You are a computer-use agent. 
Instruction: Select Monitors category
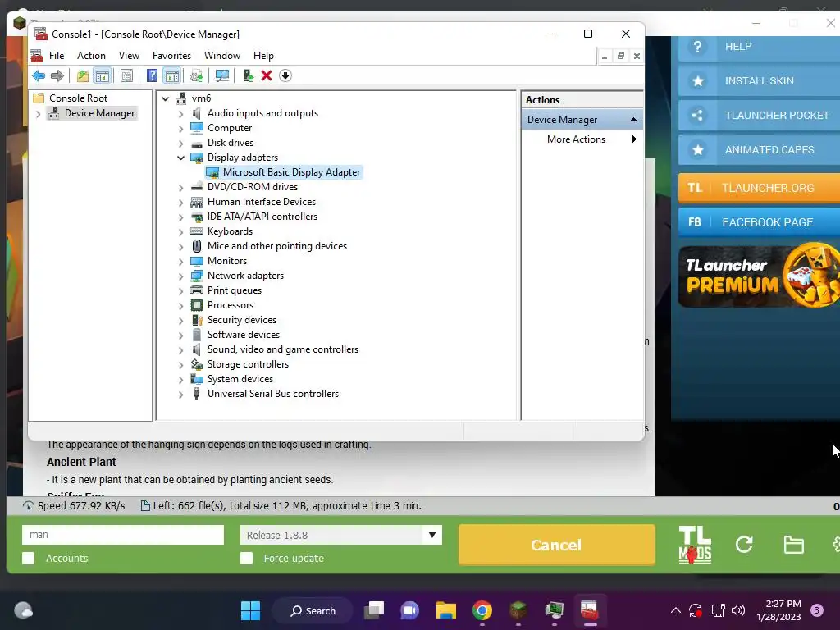[227, 260]
